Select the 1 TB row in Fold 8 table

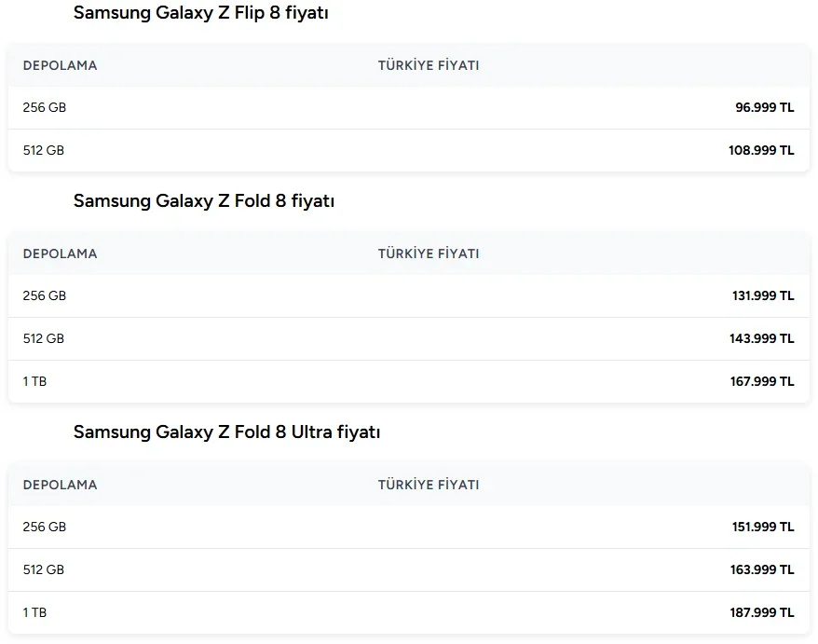[409, 381]
